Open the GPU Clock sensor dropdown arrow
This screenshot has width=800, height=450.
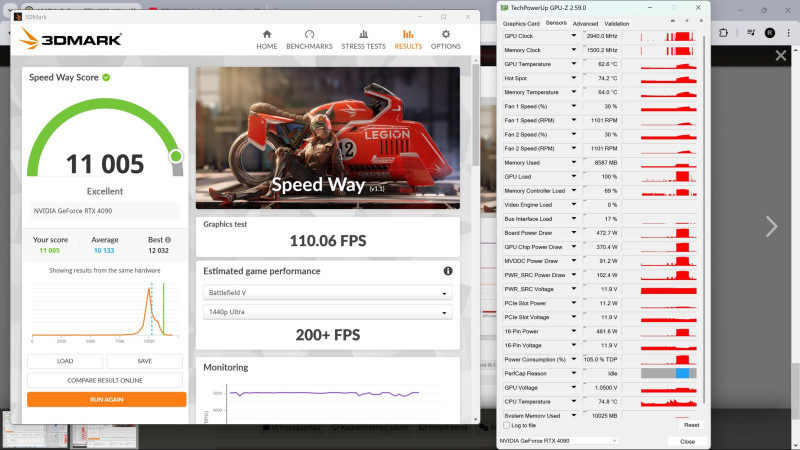573,36
